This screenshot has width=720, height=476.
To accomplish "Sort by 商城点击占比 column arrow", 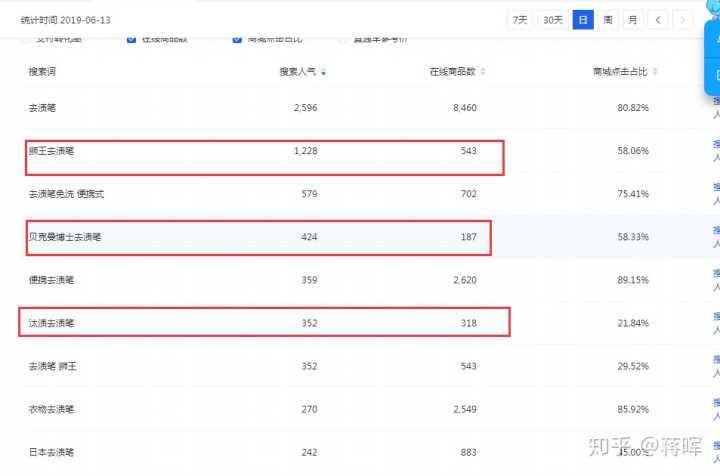I will pyautogui.click(x=656, y=72).
